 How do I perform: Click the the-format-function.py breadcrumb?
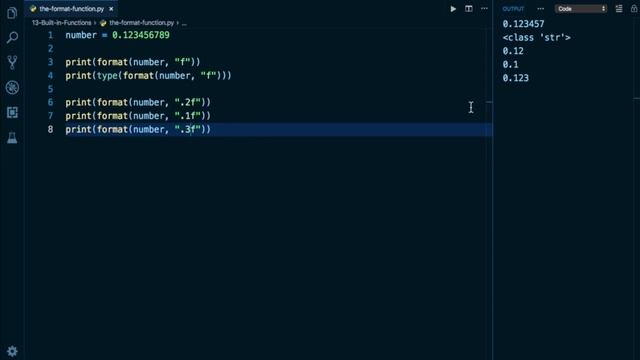tap(141, 23)
